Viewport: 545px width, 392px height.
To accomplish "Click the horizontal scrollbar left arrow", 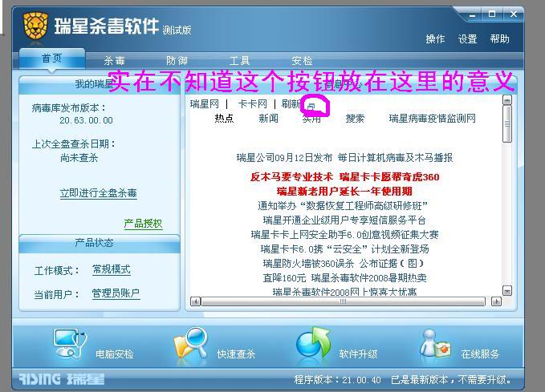I will click(x=195, y=301).
